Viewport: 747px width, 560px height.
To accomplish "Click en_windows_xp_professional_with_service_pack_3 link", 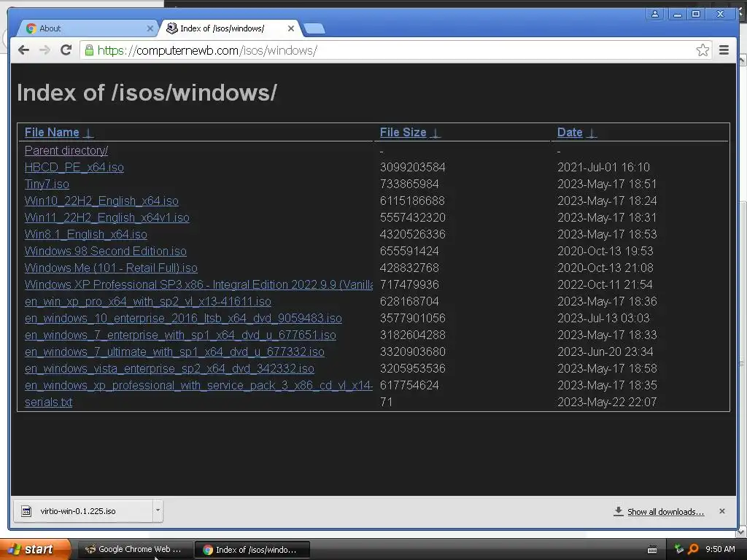I will (x=198, y=385).
